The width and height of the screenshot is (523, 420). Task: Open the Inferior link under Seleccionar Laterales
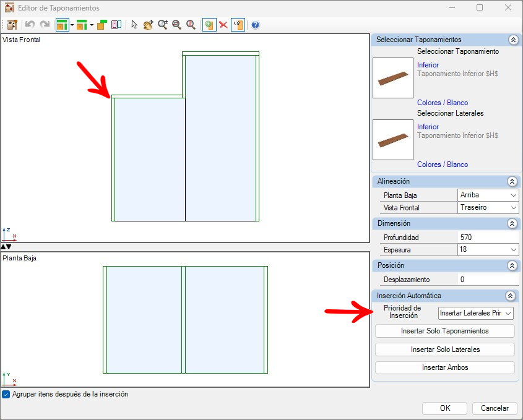pyautogui.click(x=428, y=127)
